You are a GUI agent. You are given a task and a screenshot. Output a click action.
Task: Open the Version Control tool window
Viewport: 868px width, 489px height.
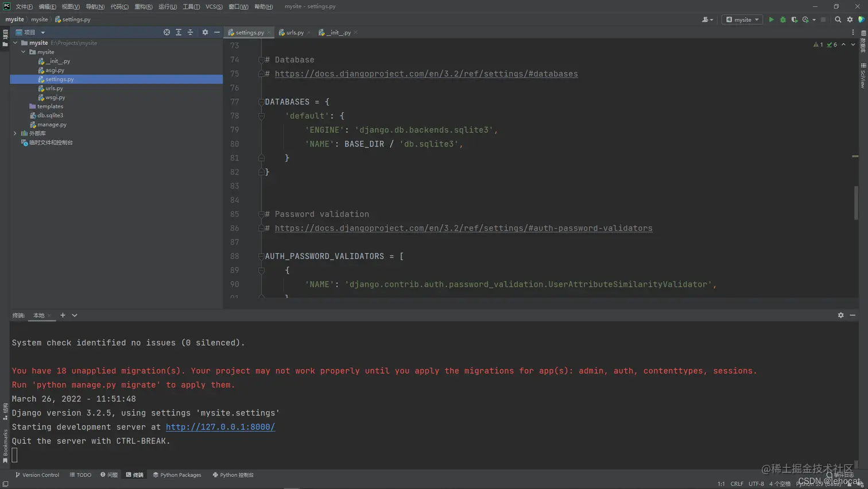37,475
